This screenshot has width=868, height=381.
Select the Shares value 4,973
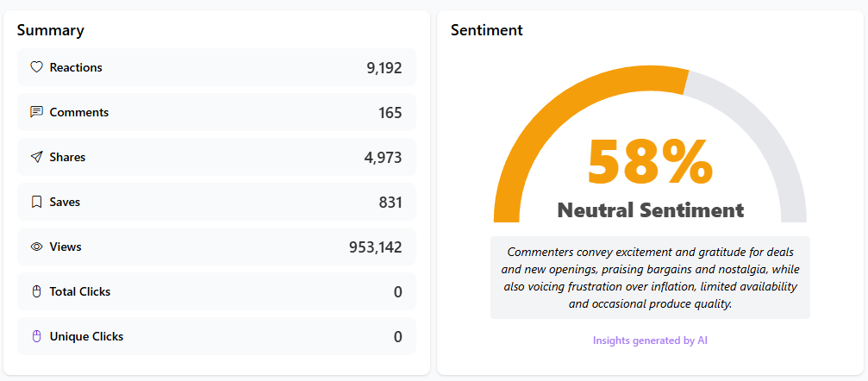point(383,158)
